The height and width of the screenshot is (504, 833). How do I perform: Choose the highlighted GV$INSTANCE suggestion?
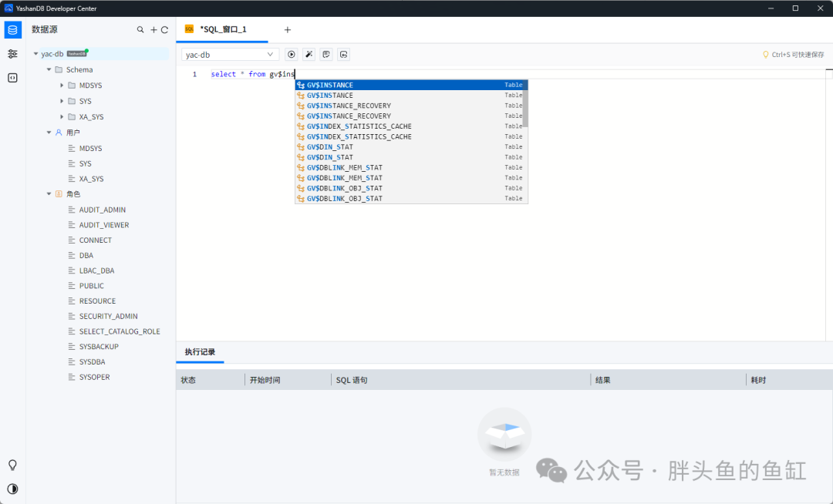point(411,85)
